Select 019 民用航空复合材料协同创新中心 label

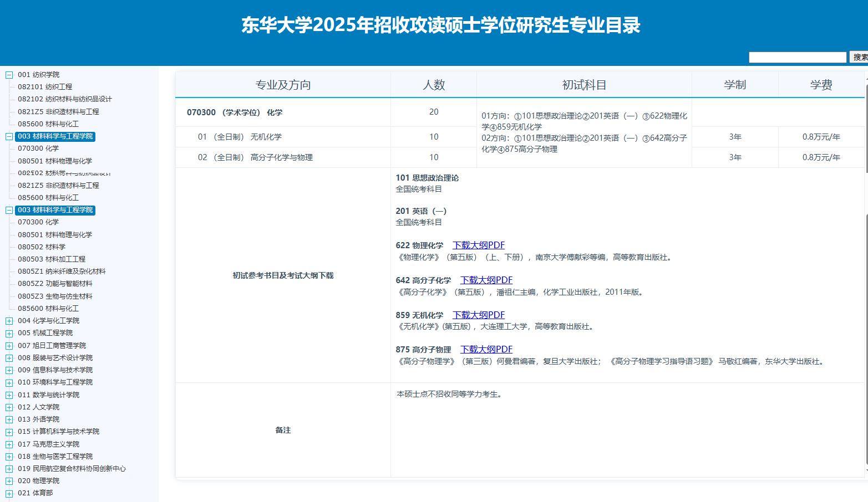point(72,469)
